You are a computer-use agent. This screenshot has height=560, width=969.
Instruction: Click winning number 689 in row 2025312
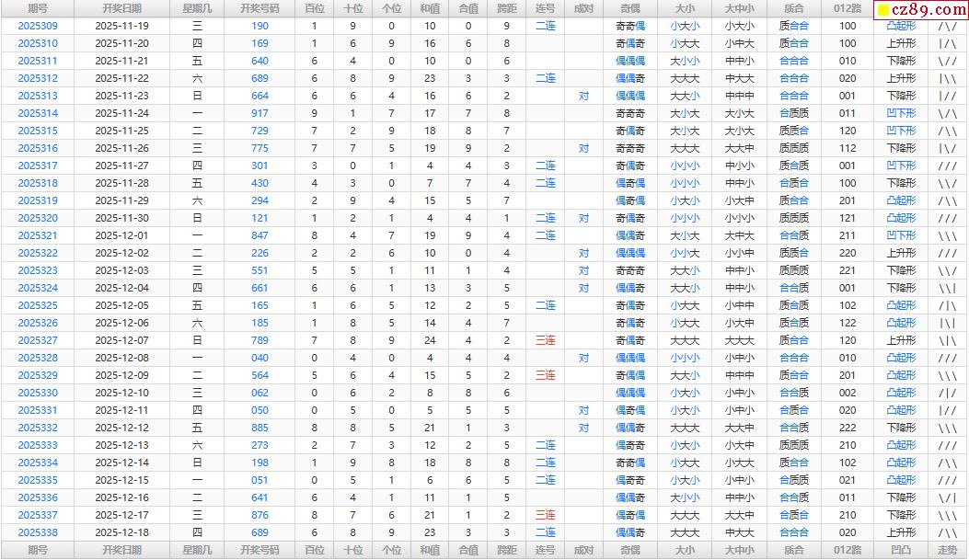[x=260, y=78]
